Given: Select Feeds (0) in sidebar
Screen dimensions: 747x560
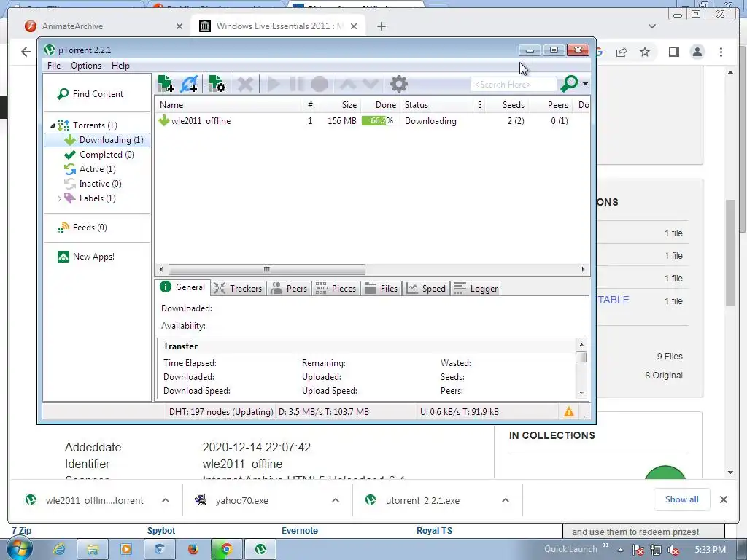Looking at the screenshot, I should click(x=82, y=227).
